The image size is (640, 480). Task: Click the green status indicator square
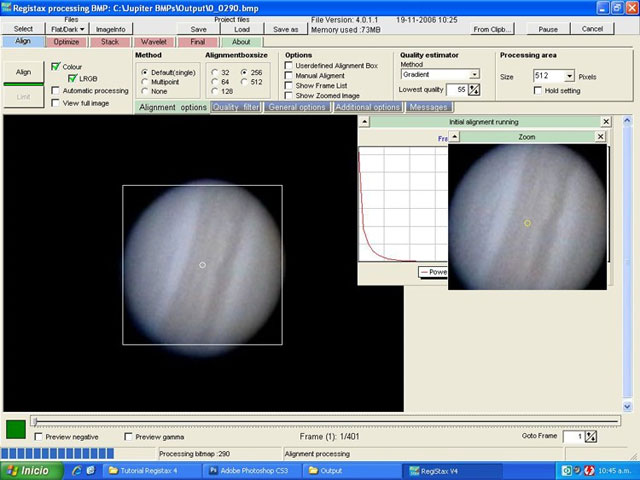[16, 429]
